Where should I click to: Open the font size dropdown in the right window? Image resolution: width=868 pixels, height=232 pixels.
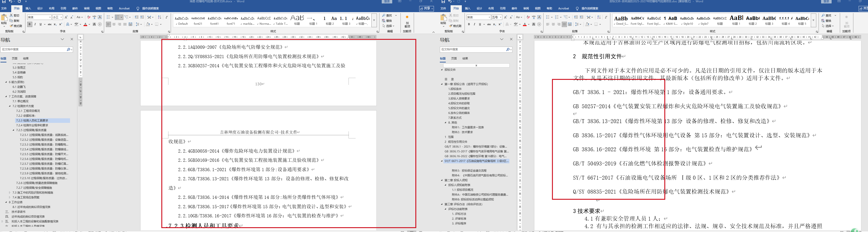pos(501,17)
